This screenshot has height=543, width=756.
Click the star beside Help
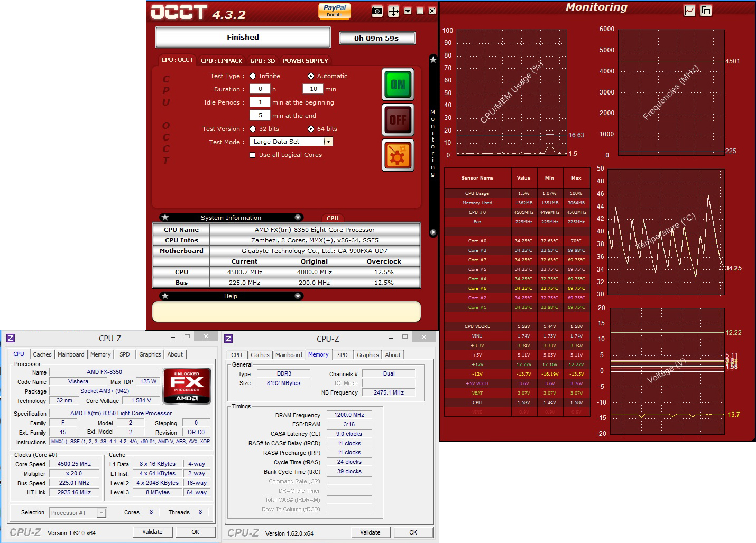point(165,296)
